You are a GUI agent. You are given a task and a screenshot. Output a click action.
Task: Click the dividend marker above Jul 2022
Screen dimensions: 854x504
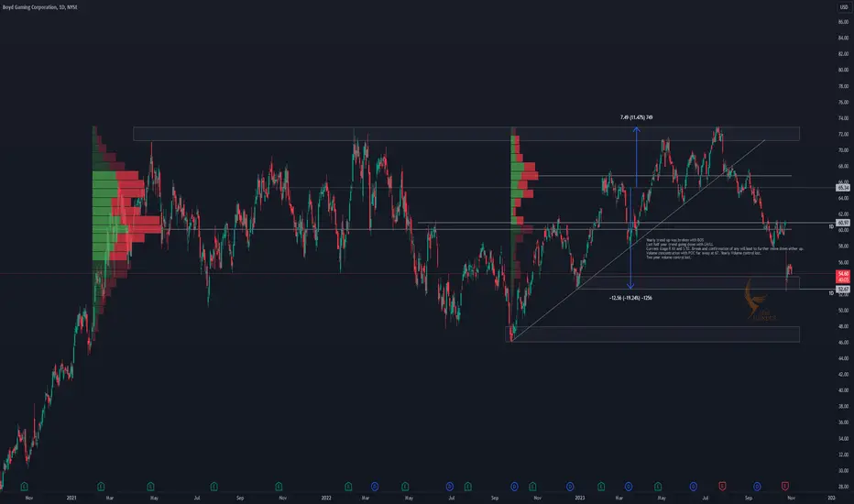point(449,486)
